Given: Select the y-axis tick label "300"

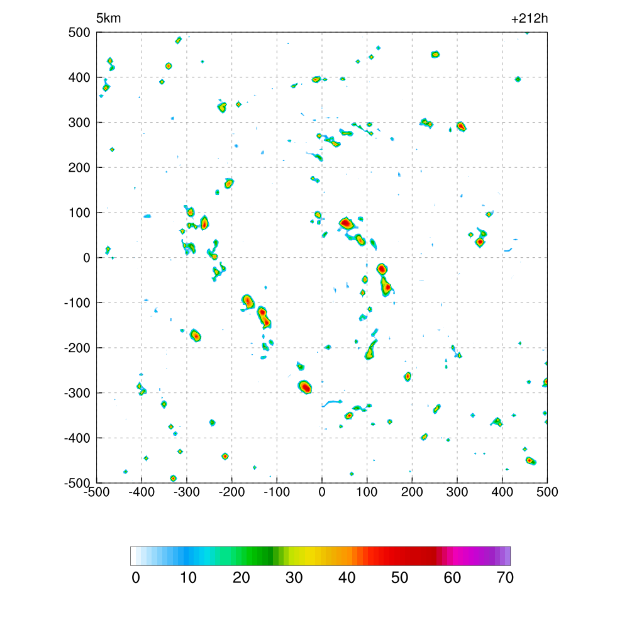Looking at the screenshot, I should point(79,123).
